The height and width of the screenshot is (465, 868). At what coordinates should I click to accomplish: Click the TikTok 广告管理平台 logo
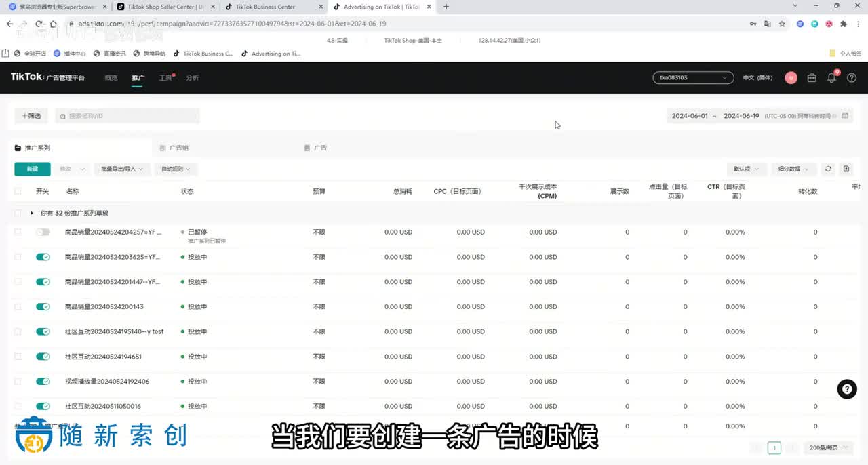[x=47, y=77]
